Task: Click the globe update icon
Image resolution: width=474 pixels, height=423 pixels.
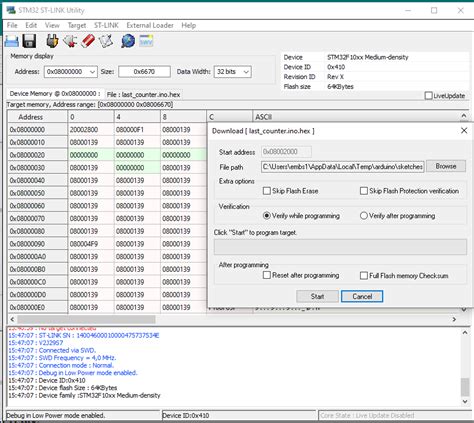Action: (128, 41)
